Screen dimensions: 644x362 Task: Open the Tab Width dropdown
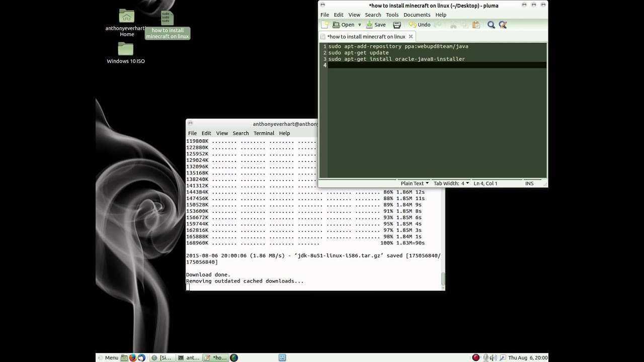pos(451,184)
